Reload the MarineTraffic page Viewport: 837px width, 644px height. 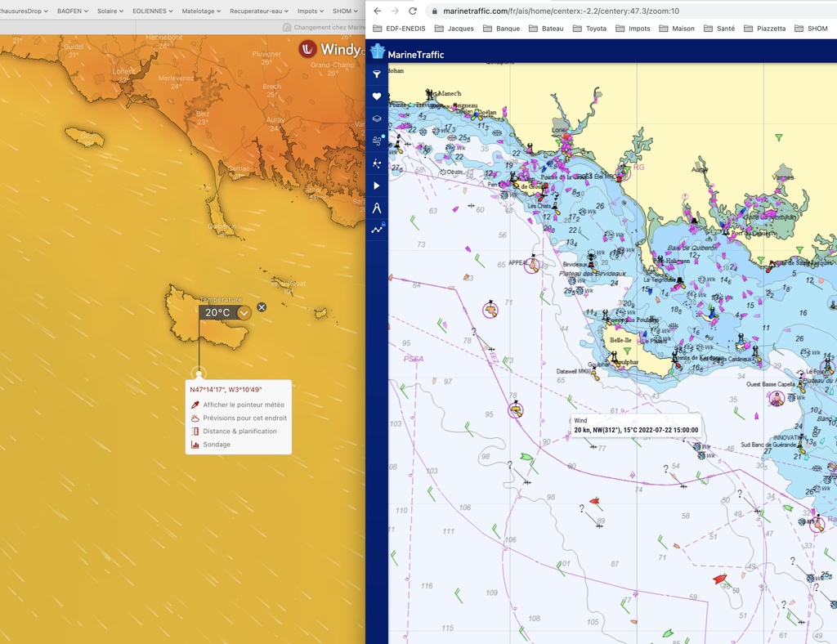click(x=413, y=11)
